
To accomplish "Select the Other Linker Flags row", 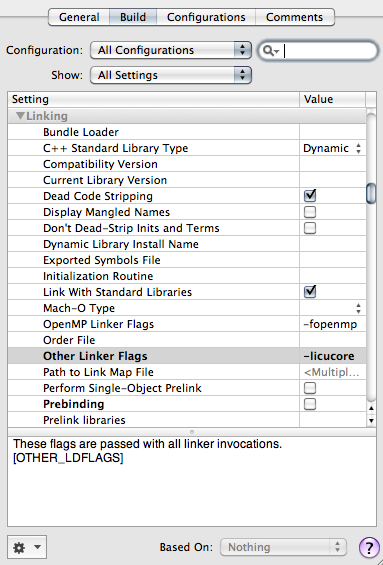I will tap(187, 356).
